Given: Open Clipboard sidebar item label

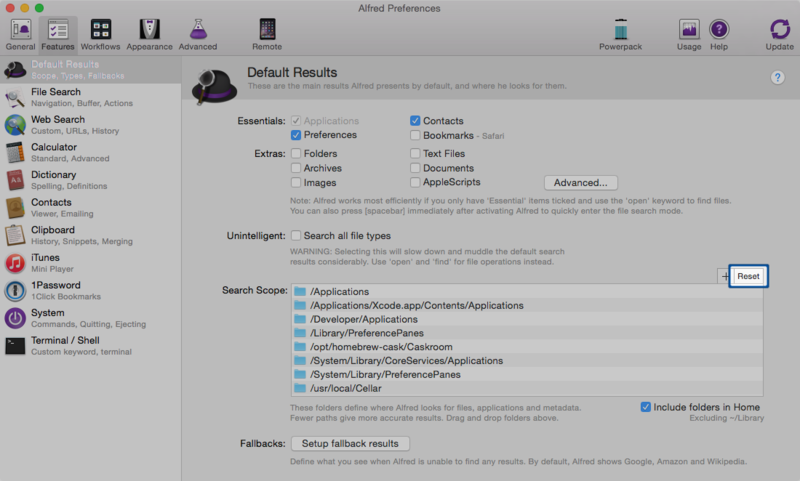Looking at the screenshot, I should pyautogui.click(x=53, y=230).
